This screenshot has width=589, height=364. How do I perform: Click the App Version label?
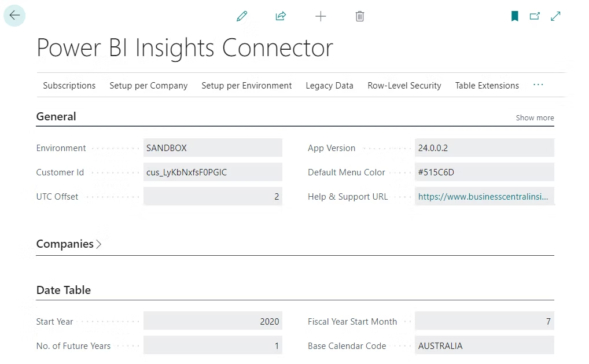pos(332,148)
